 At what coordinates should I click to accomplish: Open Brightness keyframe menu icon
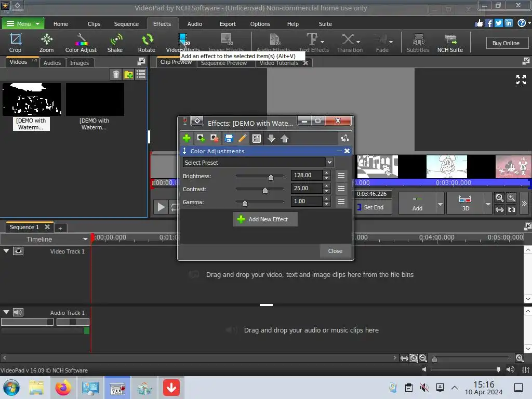click(341, 176)
